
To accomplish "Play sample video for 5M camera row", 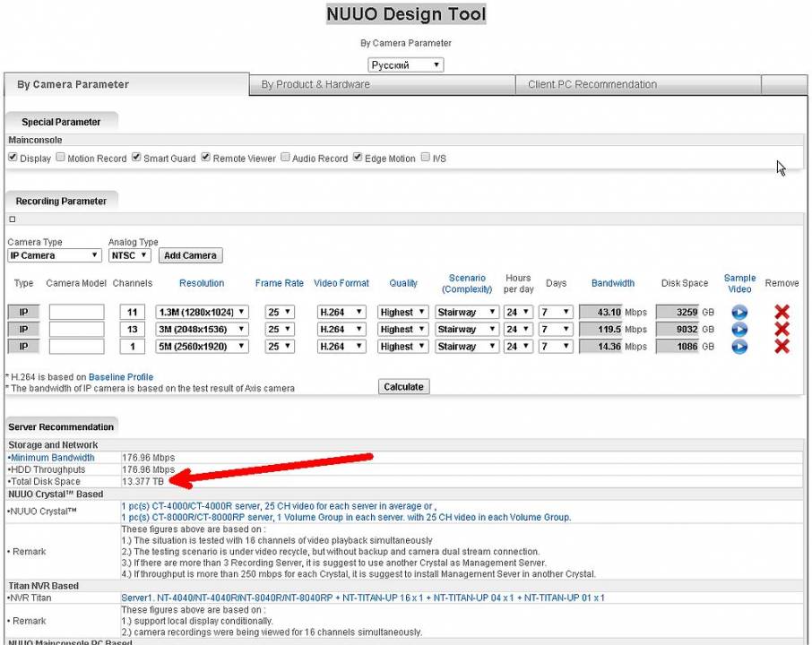I will 739,347.
